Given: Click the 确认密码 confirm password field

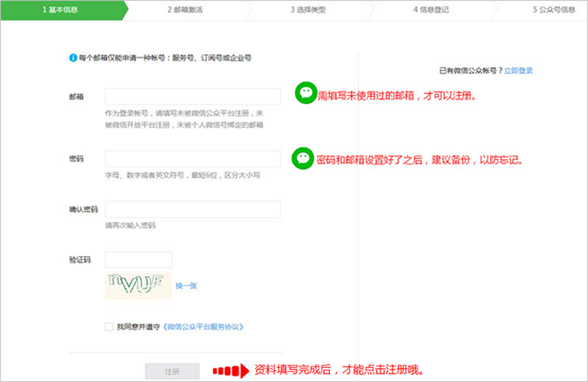Looking at the screenshot, I should [193, 210].
